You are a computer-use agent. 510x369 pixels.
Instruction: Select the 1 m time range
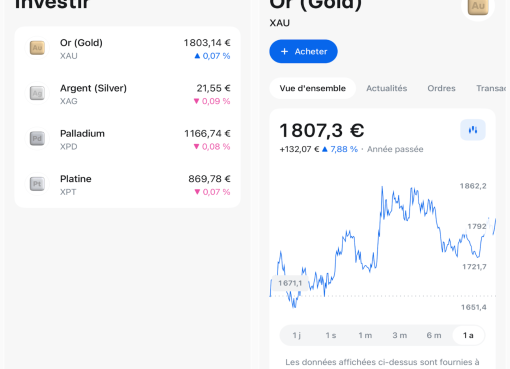tap(365, 335)
